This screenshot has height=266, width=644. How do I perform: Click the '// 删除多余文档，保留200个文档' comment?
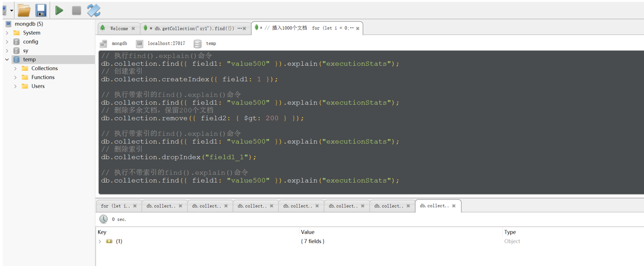(x=158, y=110)
